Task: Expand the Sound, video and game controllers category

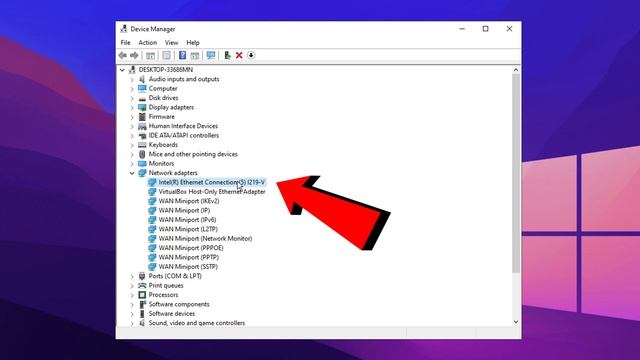Action: click(x=132, y=323)
